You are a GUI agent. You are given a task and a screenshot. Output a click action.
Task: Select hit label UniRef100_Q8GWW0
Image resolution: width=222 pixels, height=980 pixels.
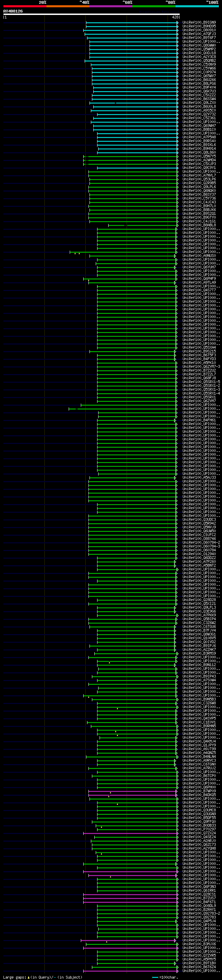tap(199, 45)
